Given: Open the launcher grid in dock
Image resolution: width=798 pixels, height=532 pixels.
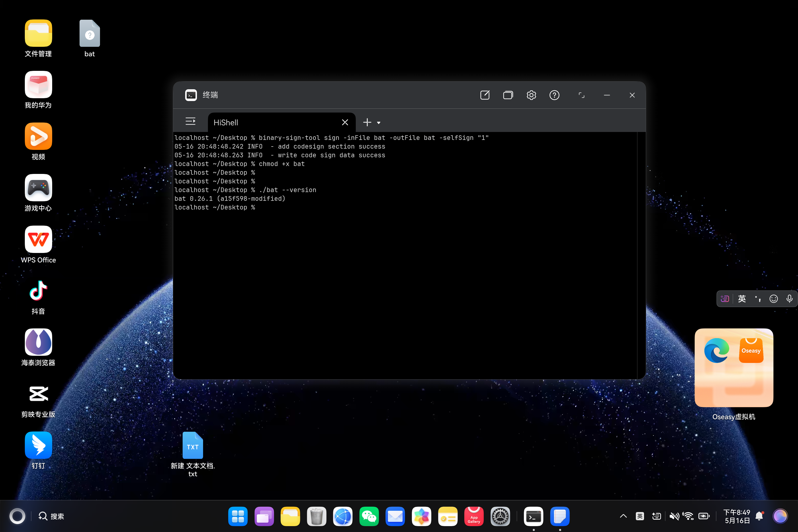Looking at the screenshot, I should click(238, 516).
